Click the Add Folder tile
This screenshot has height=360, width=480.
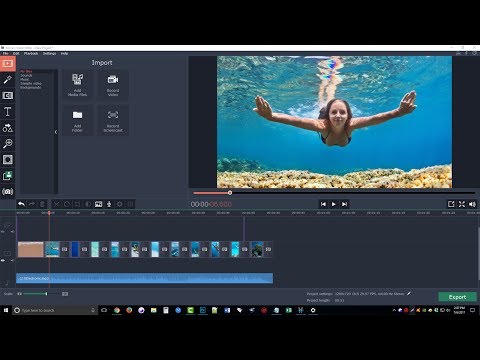click(x=77, y=120)
